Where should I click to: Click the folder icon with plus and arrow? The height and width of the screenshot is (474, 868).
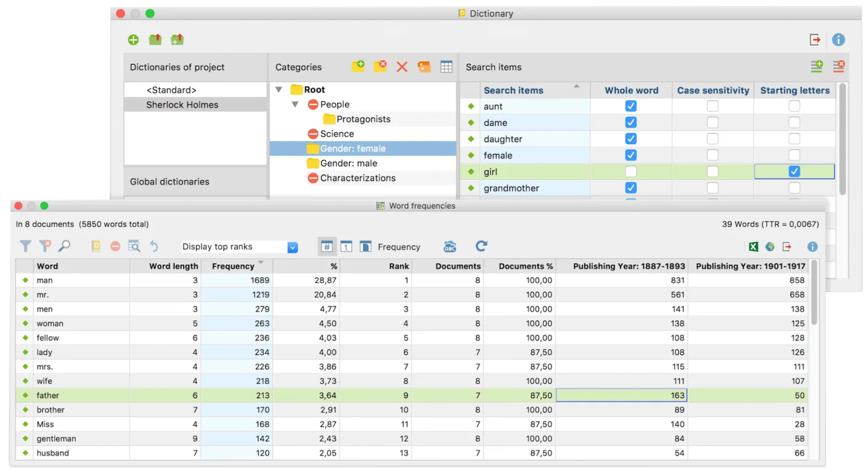(x=177, y=39)
